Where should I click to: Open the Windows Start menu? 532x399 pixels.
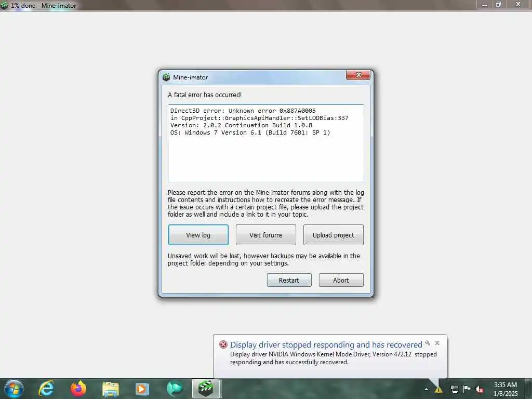14,389
